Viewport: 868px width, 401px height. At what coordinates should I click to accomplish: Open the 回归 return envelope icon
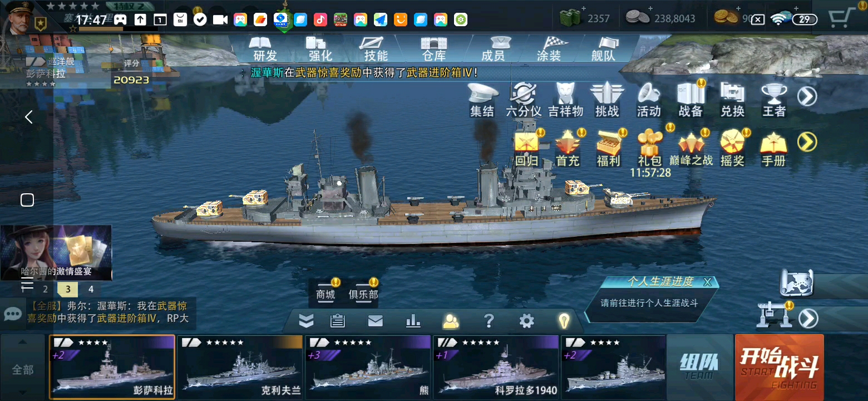526,149
